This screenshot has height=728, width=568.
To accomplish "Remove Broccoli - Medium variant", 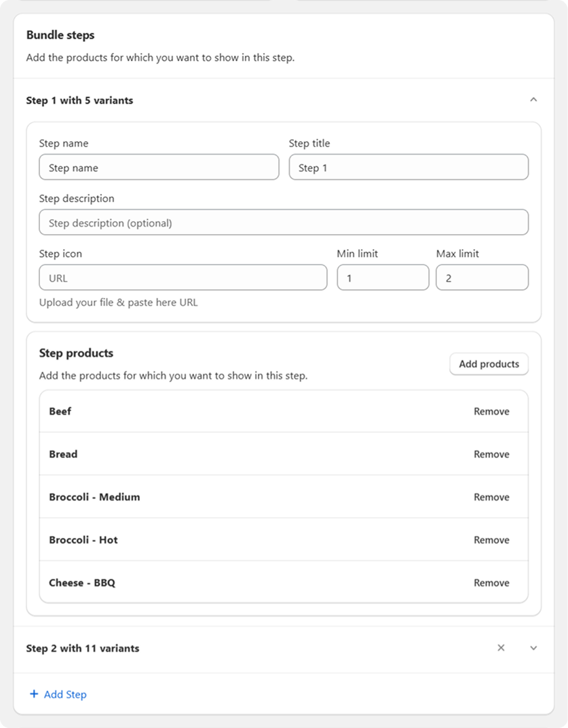I will coord(491,497).
